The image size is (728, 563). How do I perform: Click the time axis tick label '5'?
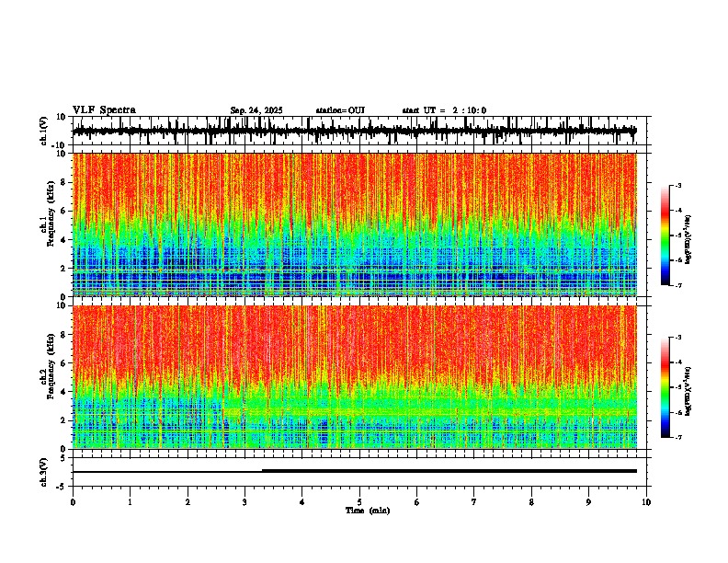(x=359, y=502)
